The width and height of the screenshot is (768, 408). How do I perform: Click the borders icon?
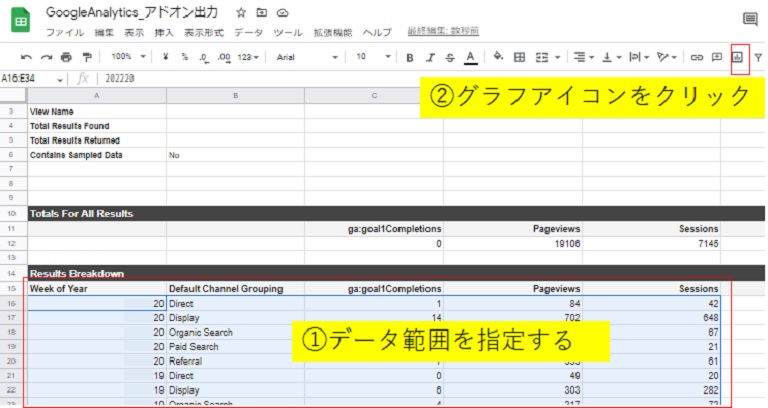(519, 57)
